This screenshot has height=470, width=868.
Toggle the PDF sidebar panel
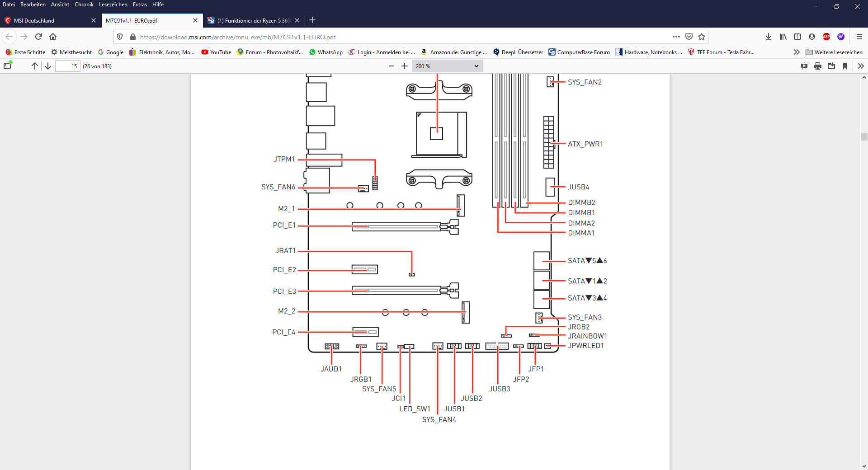point(7,66)
